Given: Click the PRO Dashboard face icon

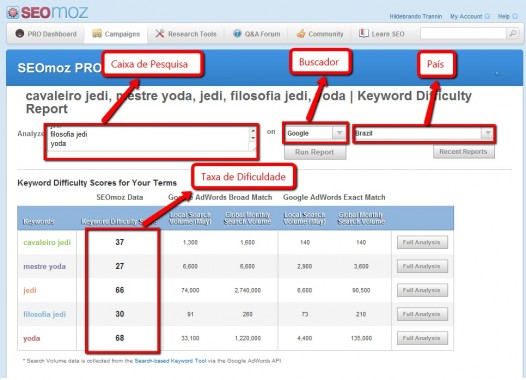Looking at the screenshot, I should pyautogui.click(x=20, y=33).
